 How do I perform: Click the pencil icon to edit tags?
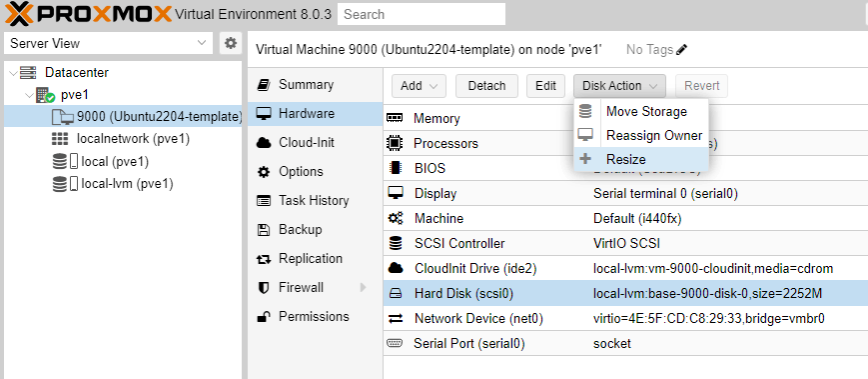[682, 50]
